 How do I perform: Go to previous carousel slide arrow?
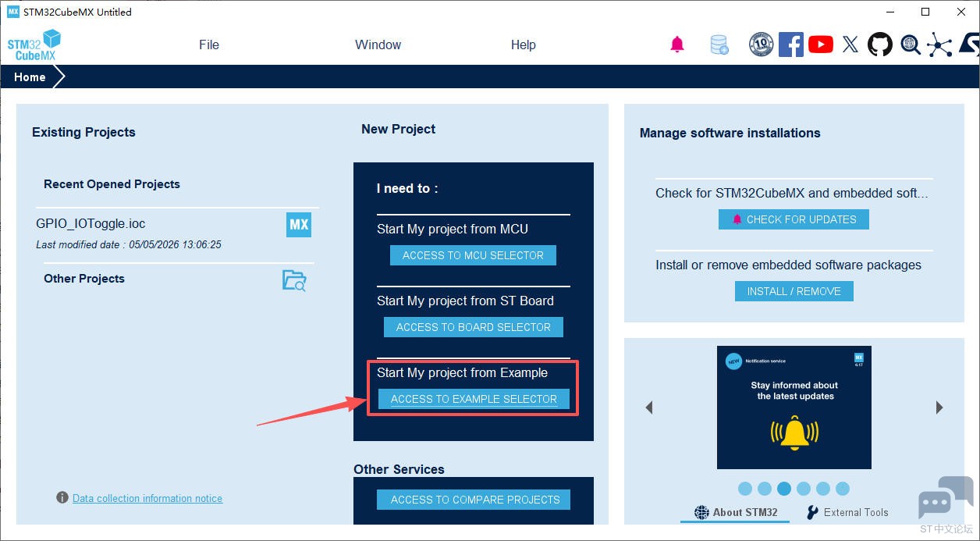click(648, 408)
